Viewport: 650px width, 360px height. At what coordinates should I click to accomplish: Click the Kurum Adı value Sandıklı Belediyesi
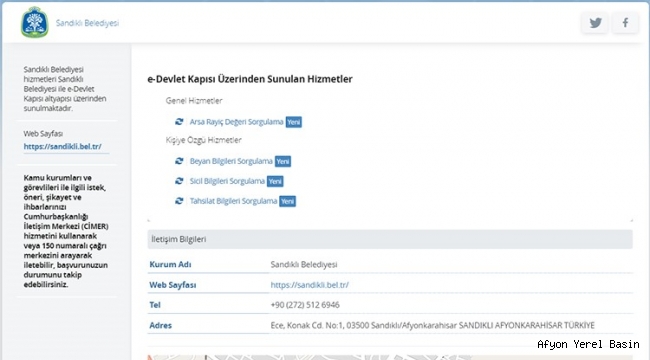304,265
